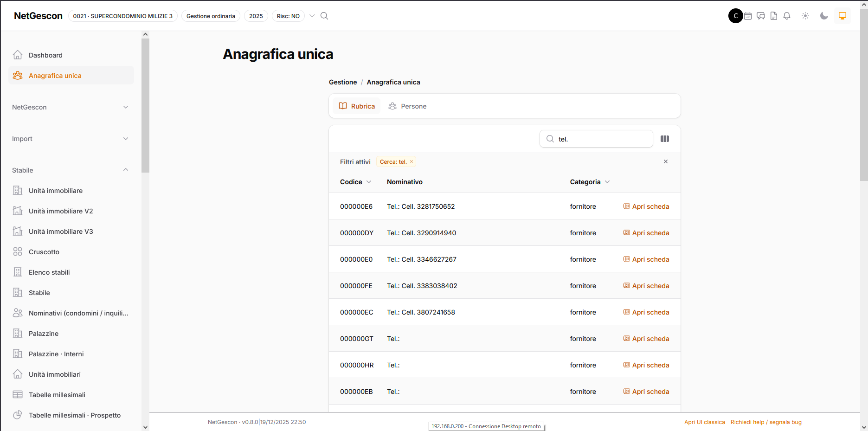Switch to light theme sun toggle
Viewport: 868px width, 431px height.
(805, 16)
